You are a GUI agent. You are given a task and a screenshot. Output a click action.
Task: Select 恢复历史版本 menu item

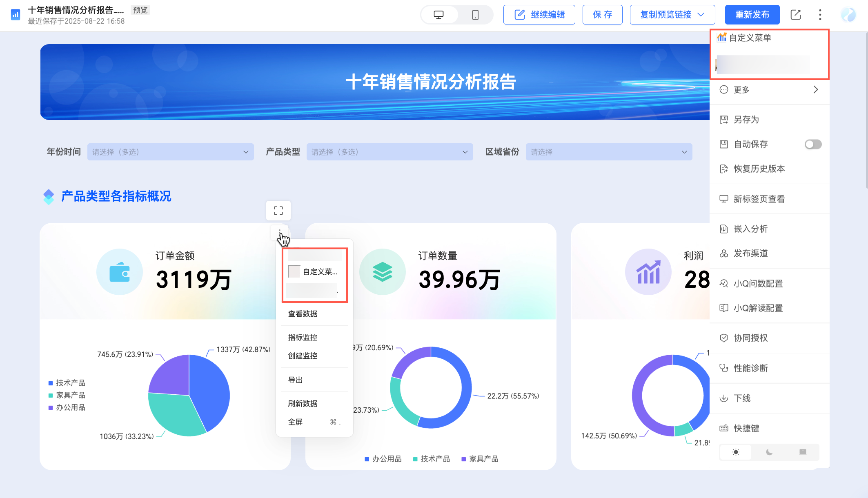pyautogui.click(x=759, y=169)
